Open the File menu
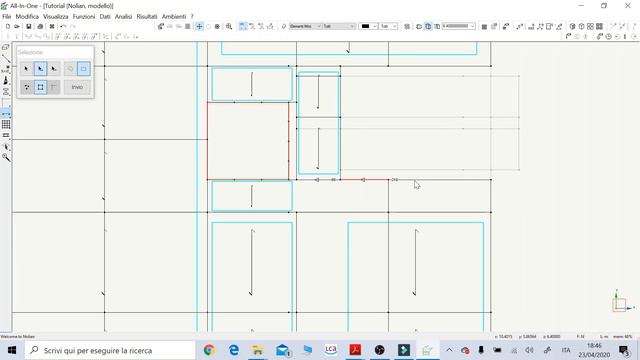Image resolution: width=640 pixels, height=360 pixels. tap(7, 16)
